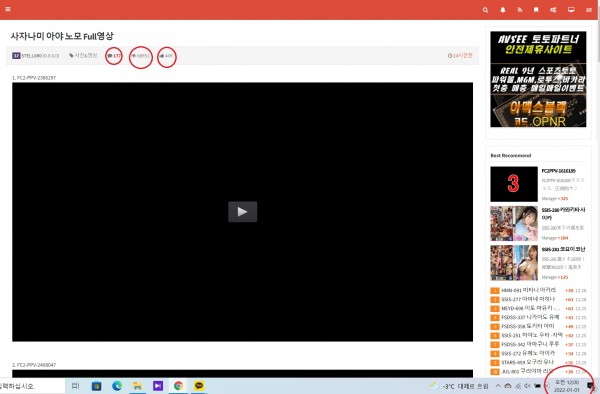Open the share icon in the header
Viewport: 600px width, 394px height.
pyautogui.click(x=553, y=10)
